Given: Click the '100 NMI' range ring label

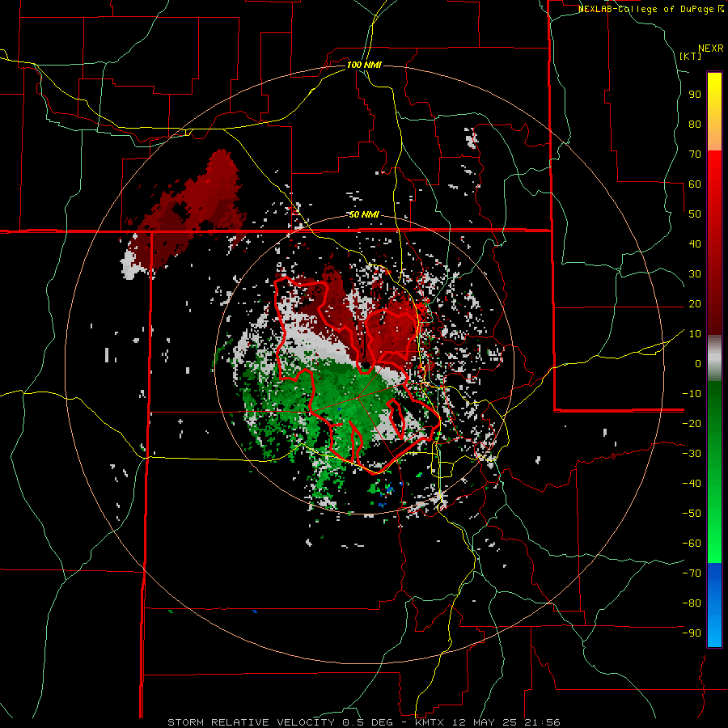Looking at the screenshot, I should [x=364, y=65].
